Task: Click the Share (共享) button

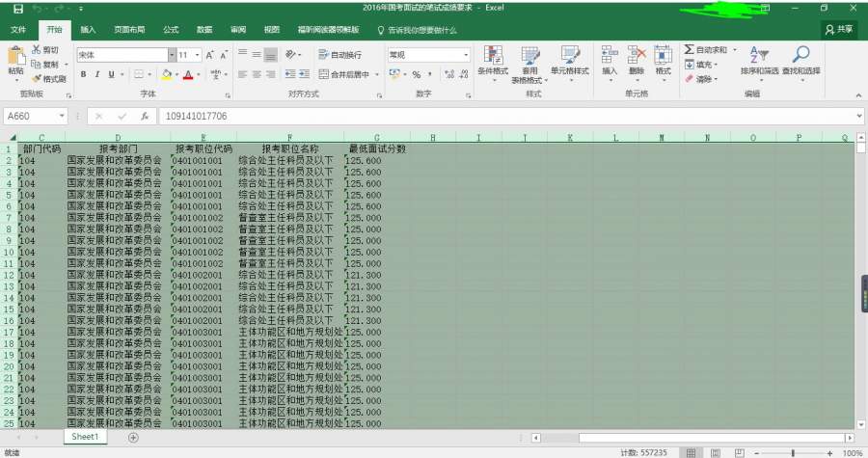Action: [839, 29]
